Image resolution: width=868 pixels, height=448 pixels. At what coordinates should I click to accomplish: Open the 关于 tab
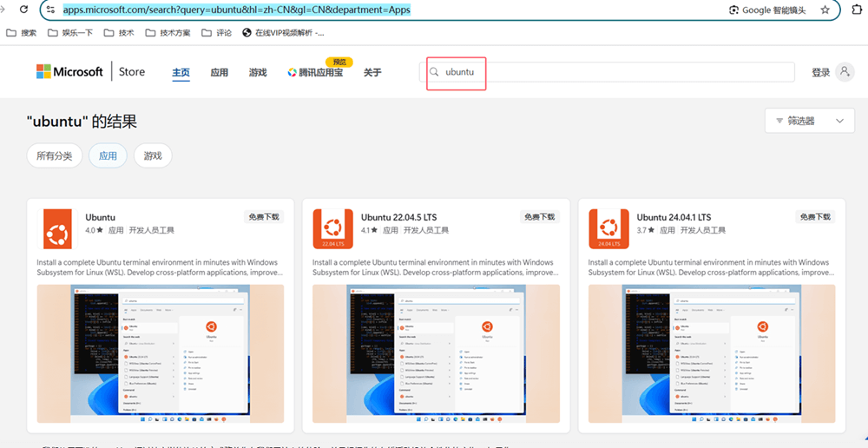click(372, 73)
